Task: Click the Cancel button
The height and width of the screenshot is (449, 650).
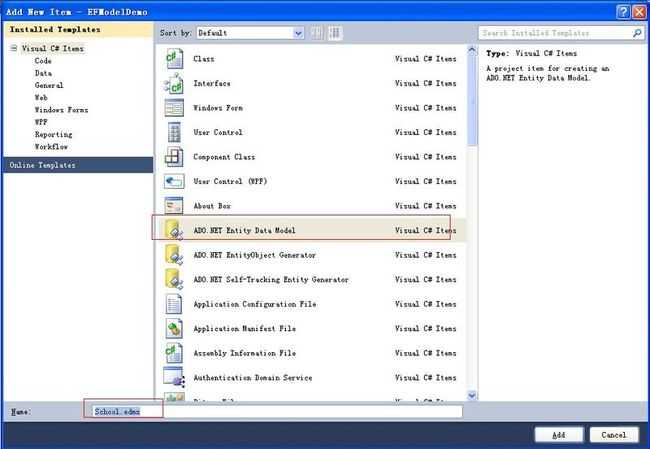Action: pyautogui.click(x=614, y=434)
